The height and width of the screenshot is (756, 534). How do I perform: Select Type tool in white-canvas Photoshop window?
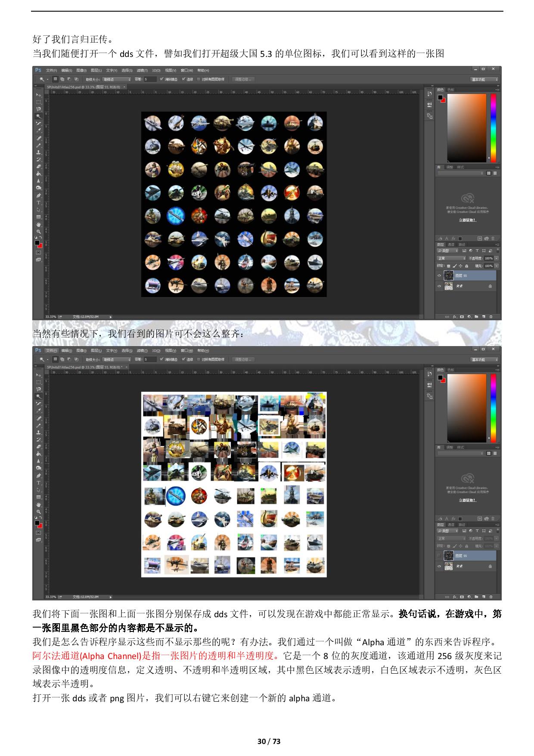[38, 482]
